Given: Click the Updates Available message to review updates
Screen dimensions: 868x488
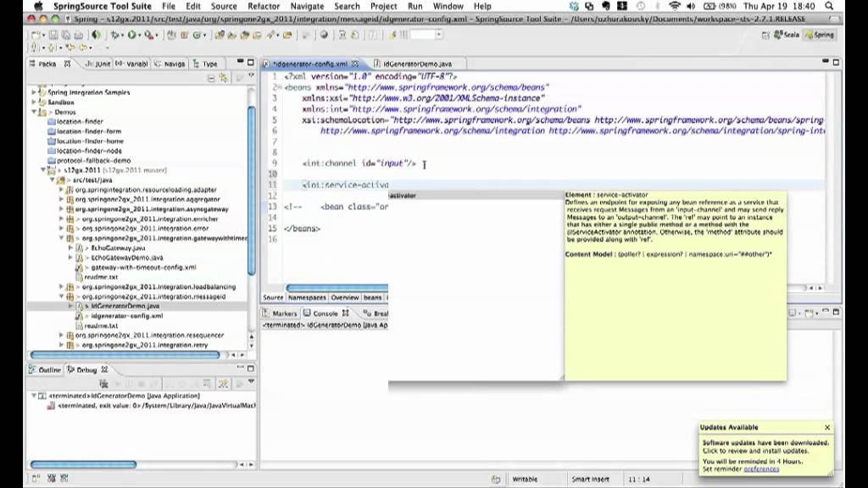Looking at the screenshot, I should click(765, 446).
